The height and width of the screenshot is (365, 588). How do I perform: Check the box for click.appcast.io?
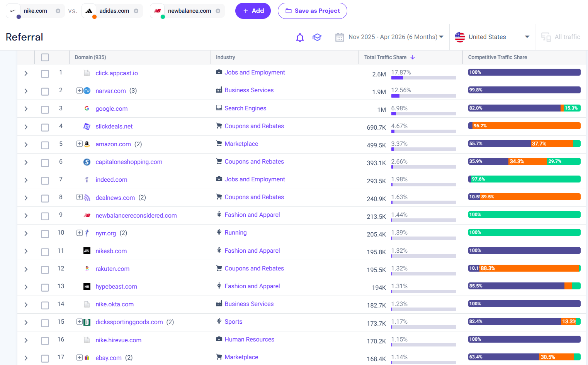(x=45, y=74)
